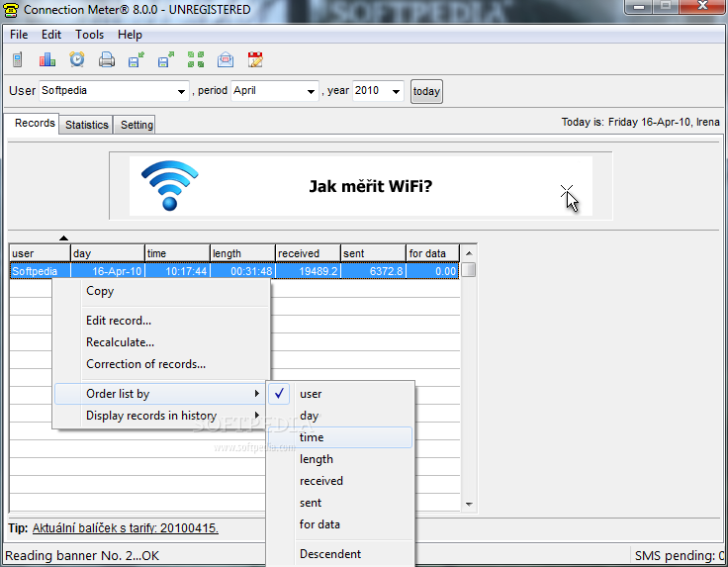Click the Jak měřit WiFi? banner
Image resolution: width=728 pixels, height=567 pixels.
click(361, 186)
